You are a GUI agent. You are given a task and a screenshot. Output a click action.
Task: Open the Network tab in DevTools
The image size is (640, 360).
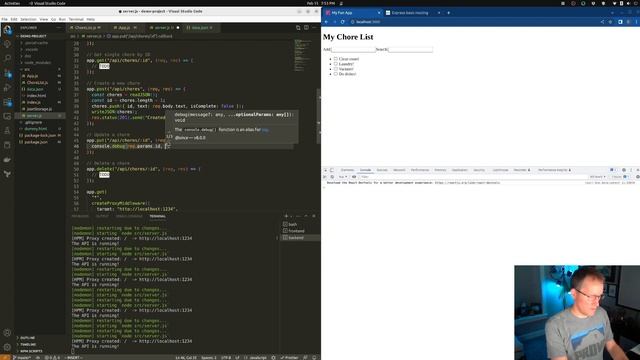coord(399,170)
